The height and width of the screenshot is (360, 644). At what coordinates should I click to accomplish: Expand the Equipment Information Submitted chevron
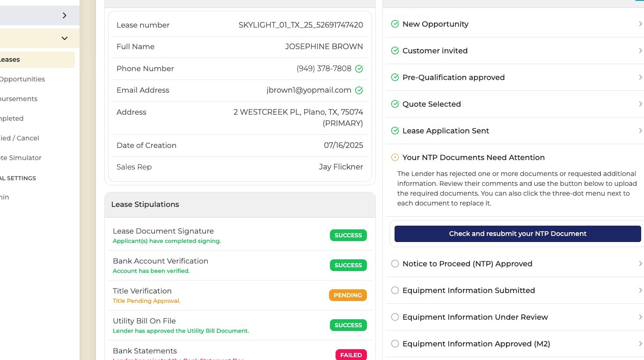click(x=640, y=290)
